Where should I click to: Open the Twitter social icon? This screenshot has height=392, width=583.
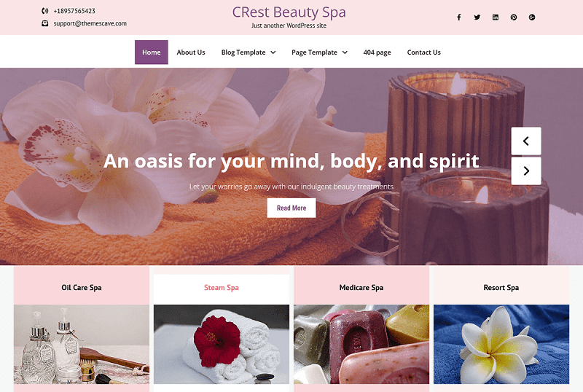tap(477, 17)
